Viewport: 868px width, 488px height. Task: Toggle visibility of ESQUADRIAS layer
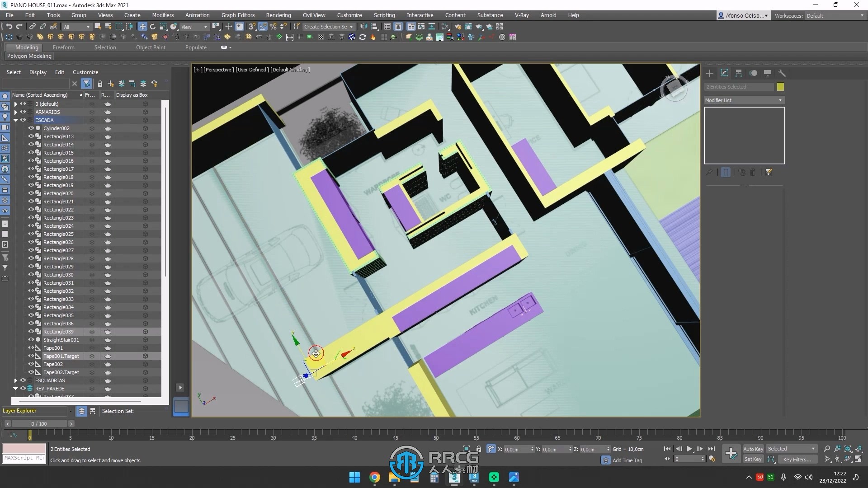click(23, 380)
